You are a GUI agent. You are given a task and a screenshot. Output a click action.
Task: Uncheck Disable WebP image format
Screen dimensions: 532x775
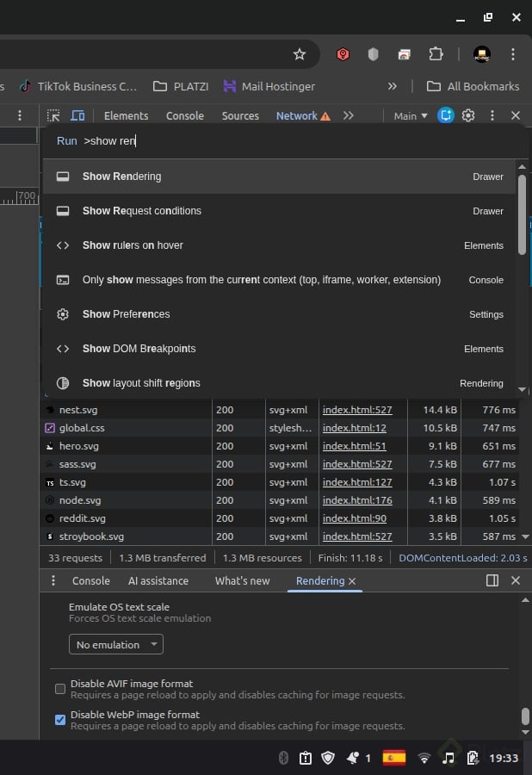60,720
